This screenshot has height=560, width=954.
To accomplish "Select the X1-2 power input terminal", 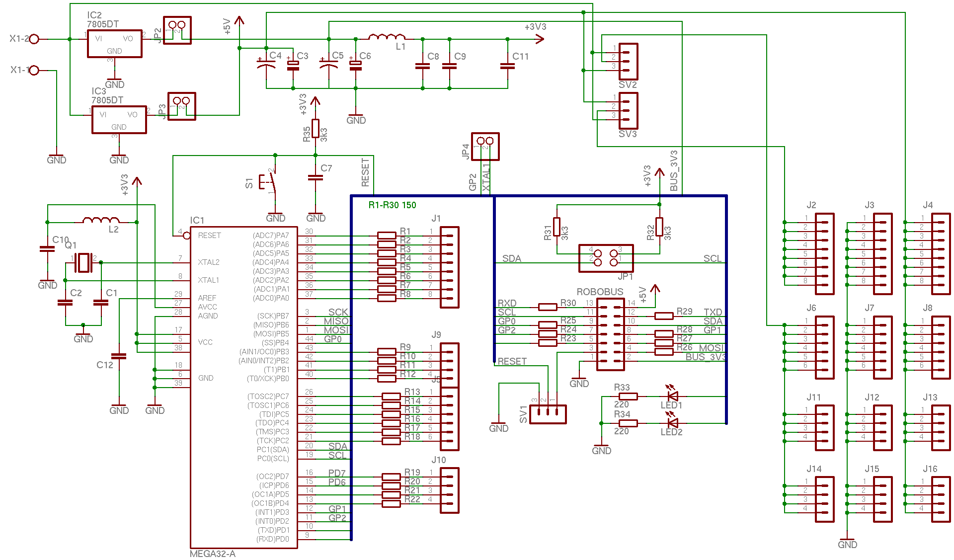I will click(34, 39).
